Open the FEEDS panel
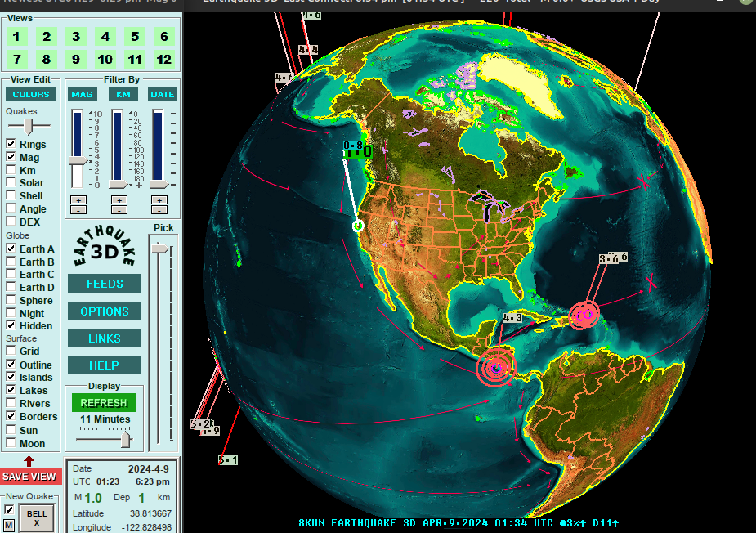Viewport: 756px width, 533px height. coord(104,284)
